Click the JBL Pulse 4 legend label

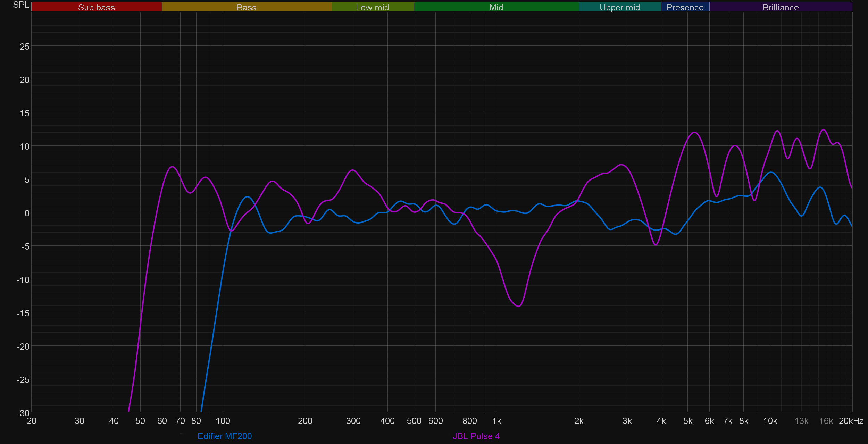[x=476, y=436]
